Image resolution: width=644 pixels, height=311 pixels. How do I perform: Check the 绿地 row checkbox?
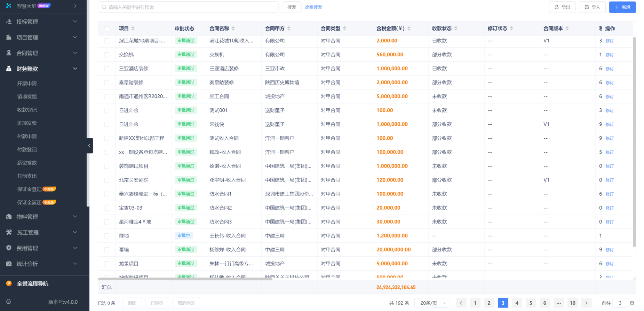click(x=106, y=236)
